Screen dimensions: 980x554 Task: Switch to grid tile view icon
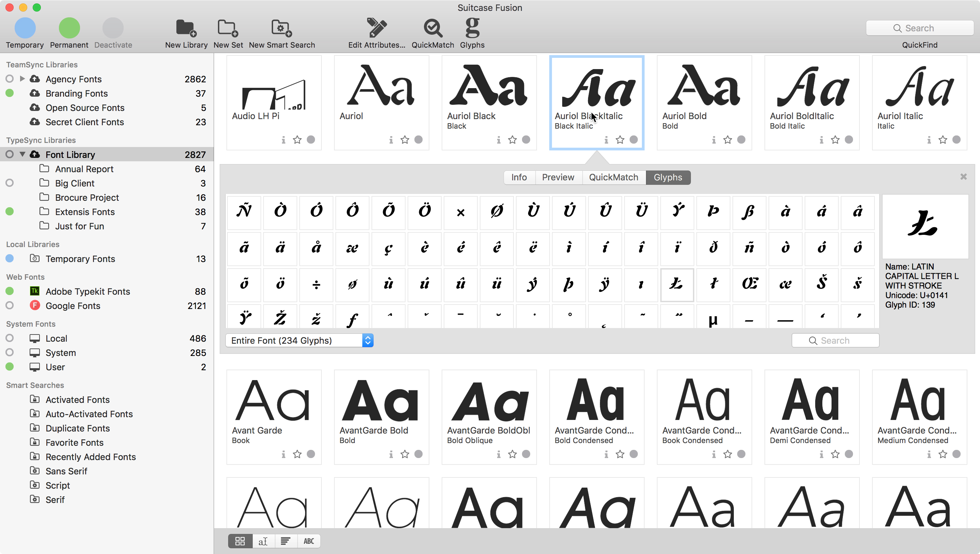240,541
